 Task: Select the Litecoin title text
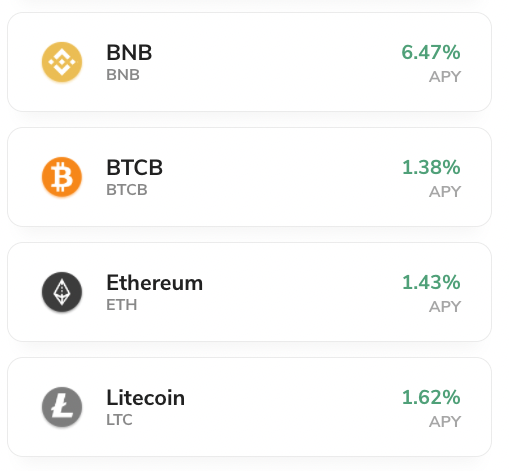click(146, 398)
